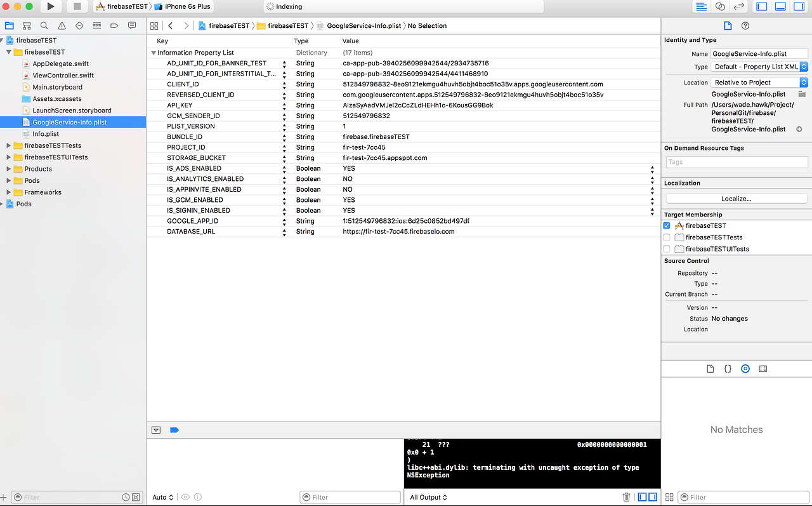Open the Media library
This screenshot has width=812, height=506.
click(763, 369)
